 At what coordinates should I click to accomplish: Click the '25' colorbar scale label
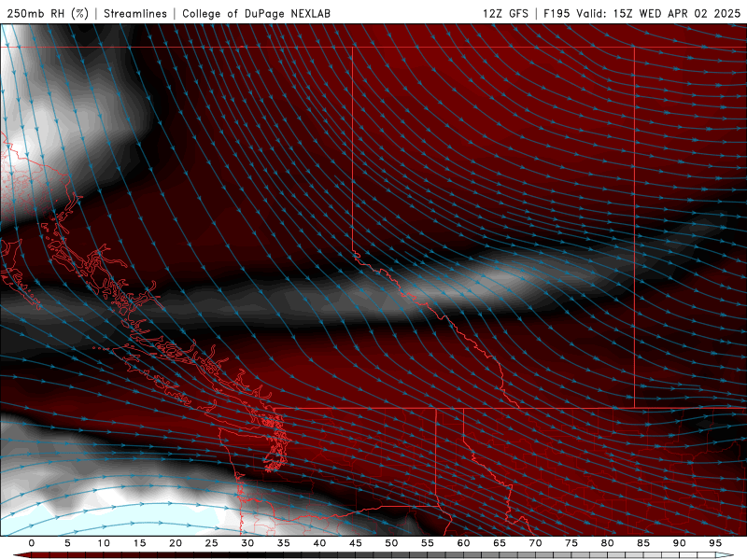click(212, 543)
